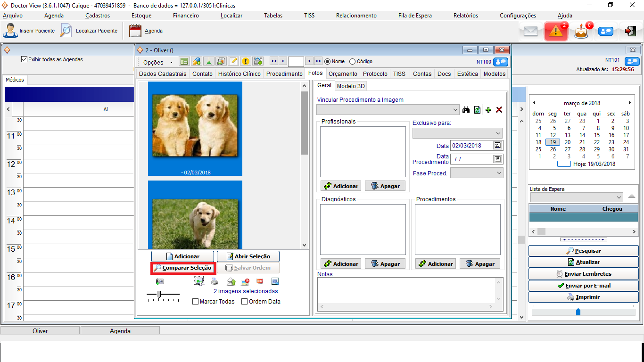Switch to the Orçamento tab

tap(343, 74)
